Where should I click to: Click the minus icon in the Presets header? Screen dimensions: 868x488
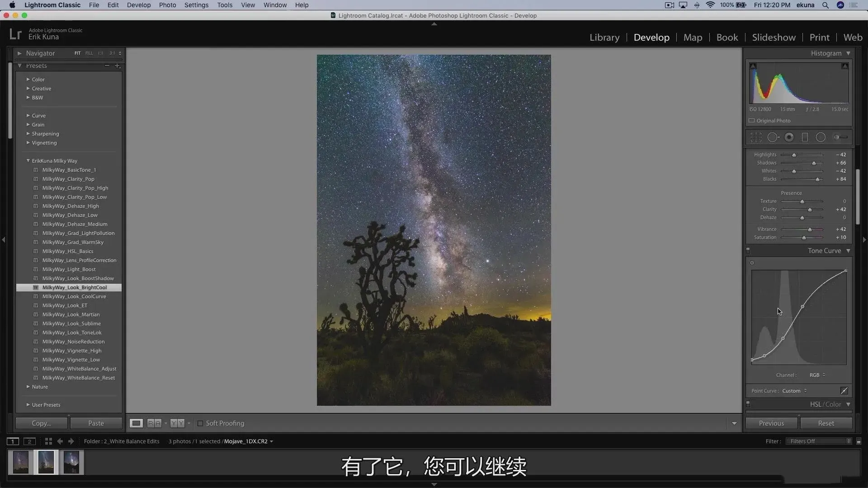tap(107, 66)
